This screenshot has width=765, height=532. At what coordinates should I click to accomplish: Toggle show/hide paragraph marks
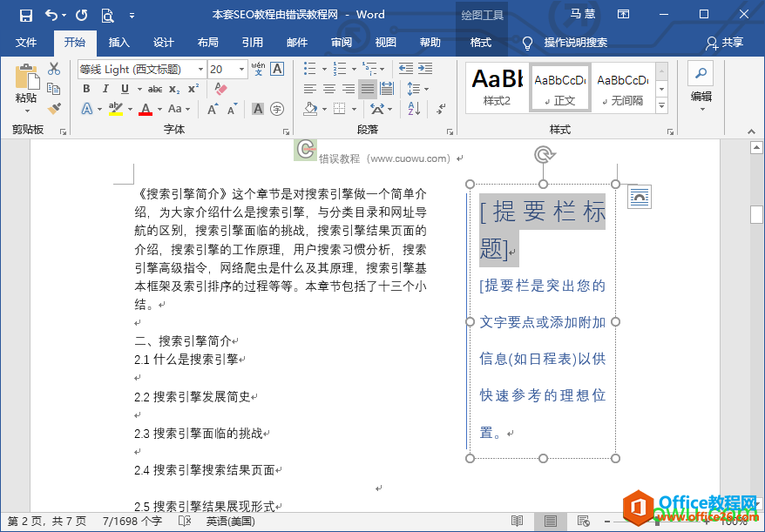click(x=442, y=109)
